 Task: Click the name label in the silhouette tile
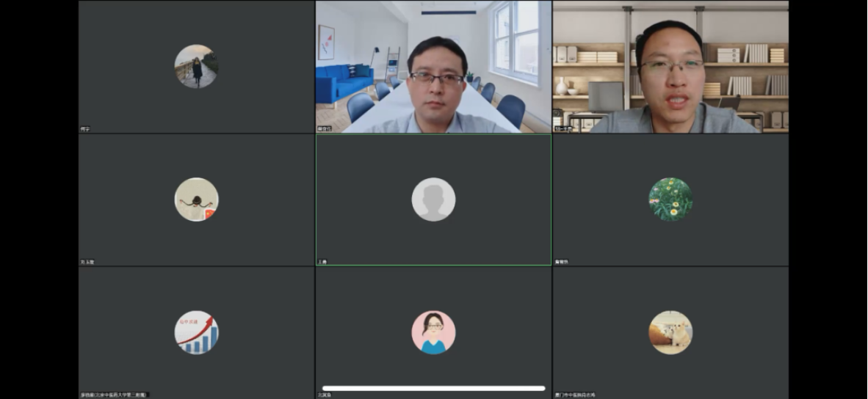(x=322, y=262)
